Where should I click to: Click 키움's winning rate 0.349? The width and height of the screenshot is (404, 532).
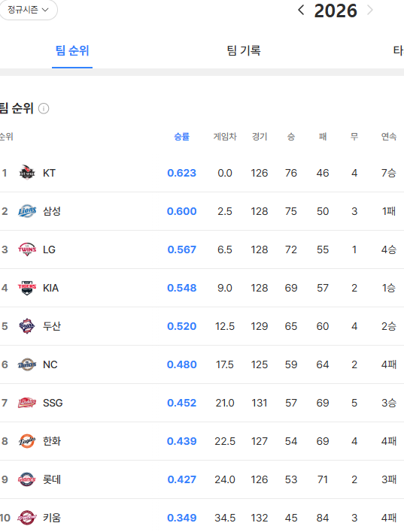point(181,518)
